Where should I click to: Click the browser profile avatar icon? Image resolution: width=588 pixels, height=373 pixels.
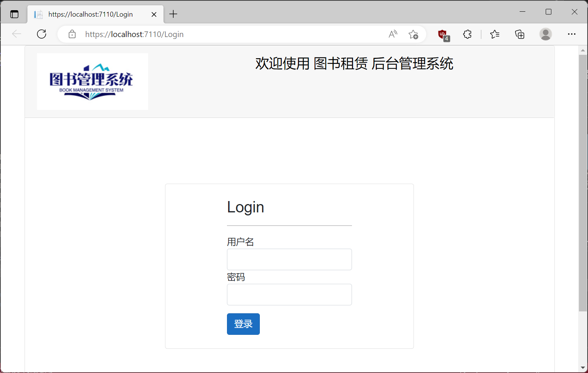545,34
